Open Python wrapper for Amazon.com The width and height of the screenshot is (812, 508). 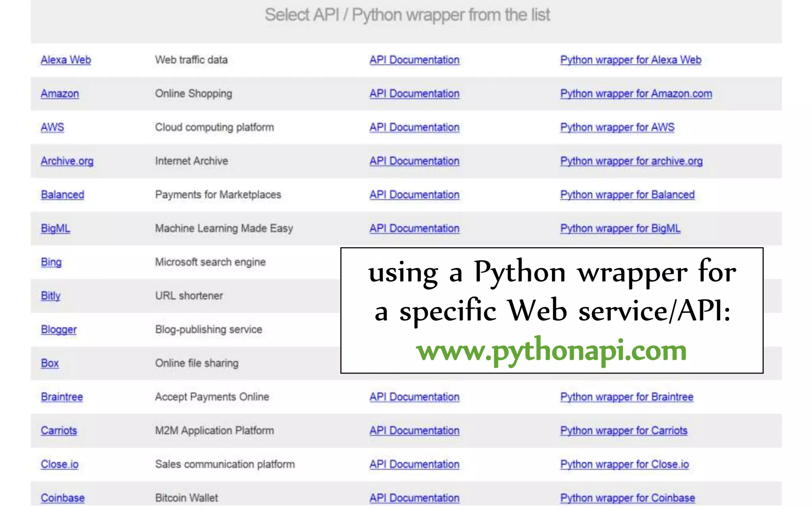click(636, 94)
